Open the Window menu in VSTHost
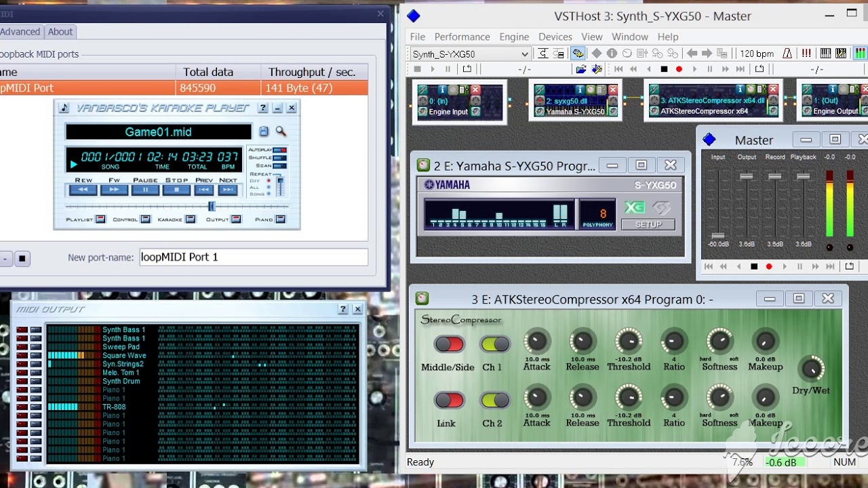 [630, 37]
